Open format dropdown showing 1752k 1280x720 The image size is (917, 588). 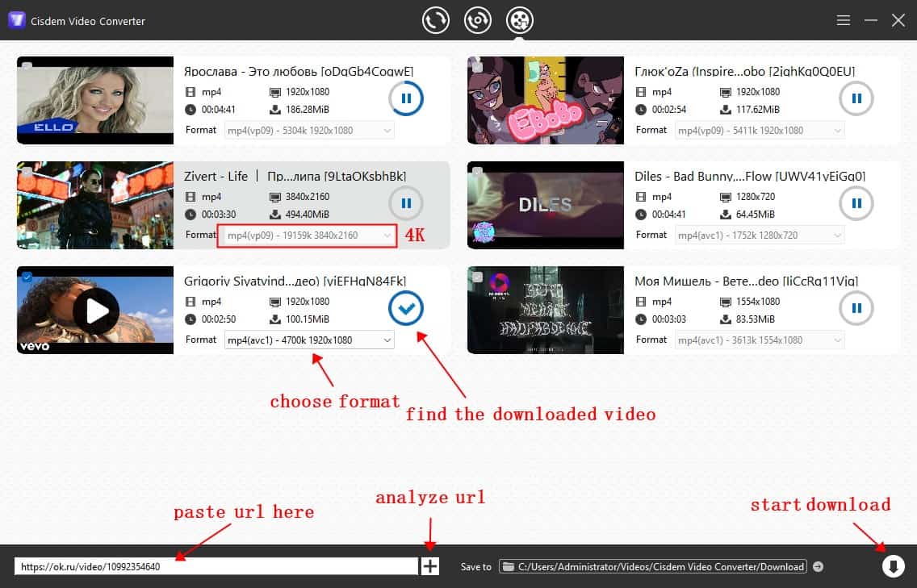pos(760,236)
